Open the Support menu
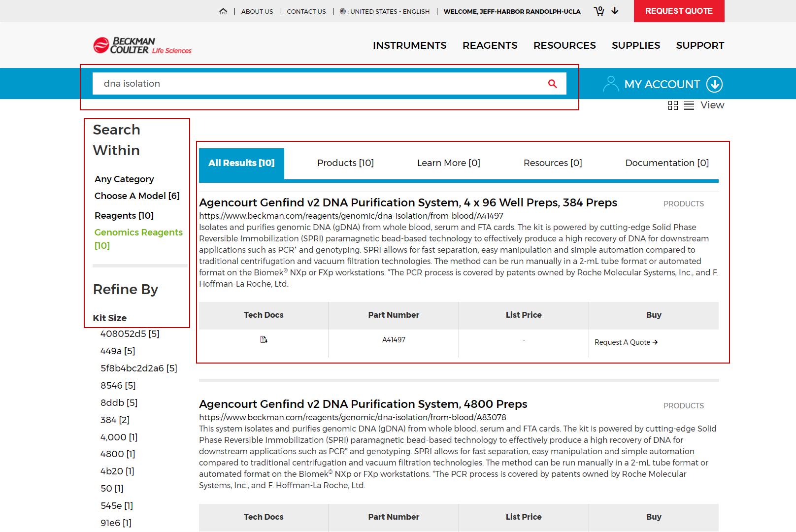The width and height of the screenshot is (796, 532). (700, 45)
